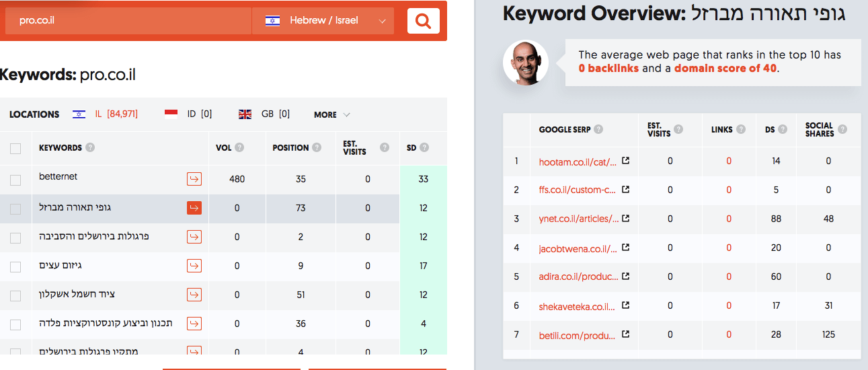This screenshot has width=868, height=370.
Task: Check the גיזום עצים row checkbox
Action: pos(15,266)
